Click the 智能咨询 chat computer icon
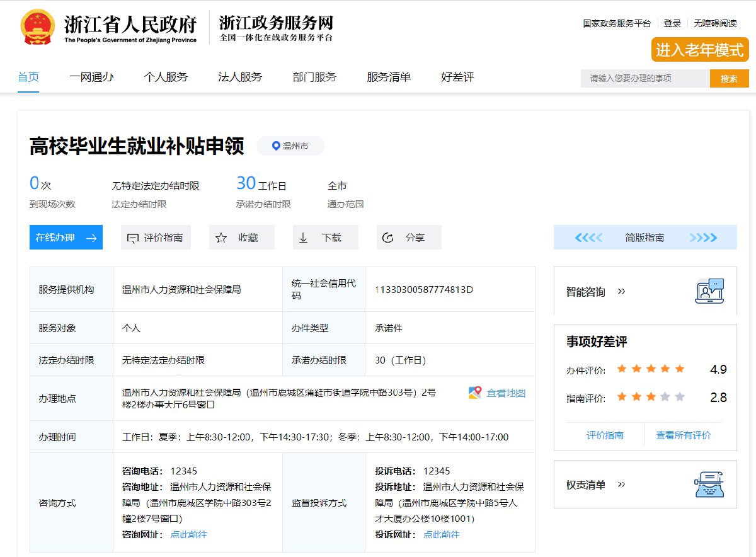756x557 pixels. point(709,291)
